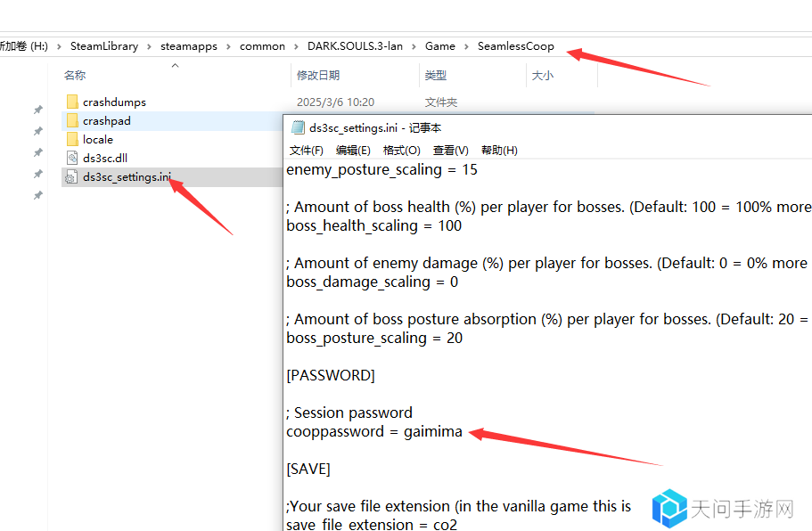Screen dimensions: 812x531
Task: Expand the chevron after the H: drive breadcrumb
Action: [x=59, y=46]
